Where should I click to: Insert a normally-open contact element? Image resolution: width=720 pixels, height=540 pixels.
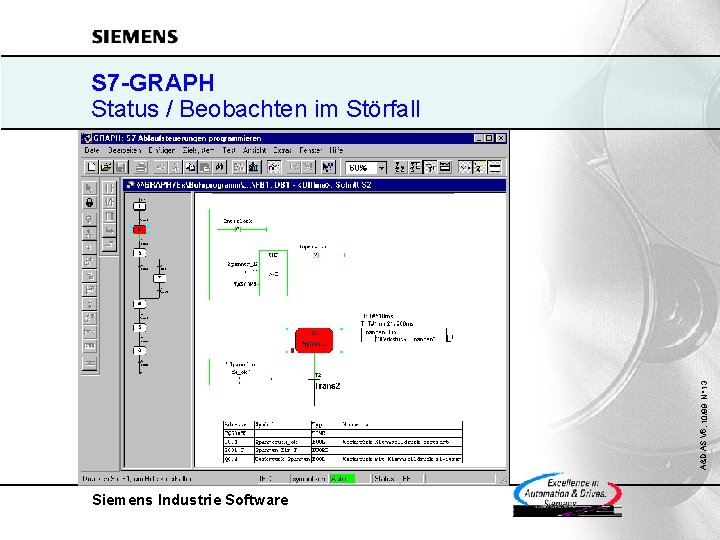[109, 188]
